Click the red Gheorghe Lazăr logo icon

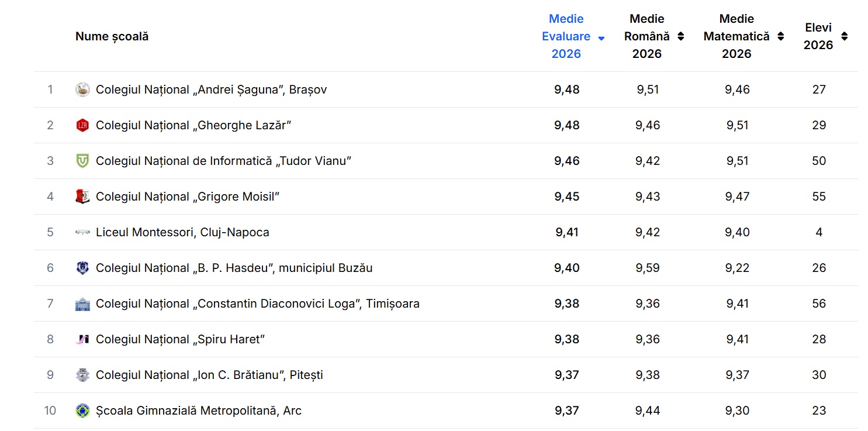click(83, 125)
